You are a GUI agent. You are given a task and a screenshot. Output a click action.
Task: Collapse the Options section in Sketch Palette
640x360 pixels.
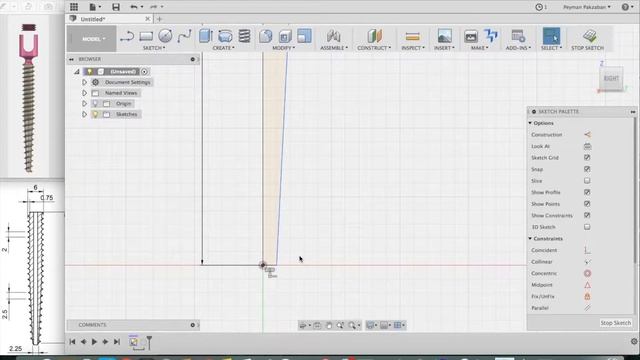[530, 123]
